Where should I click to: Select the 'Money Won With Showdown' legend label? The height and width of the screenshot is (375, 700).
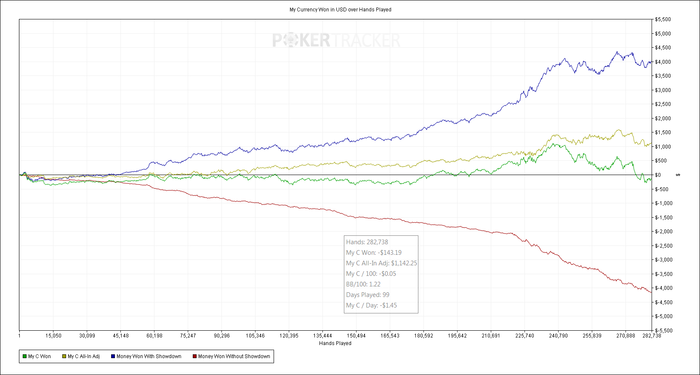point(149,356)
